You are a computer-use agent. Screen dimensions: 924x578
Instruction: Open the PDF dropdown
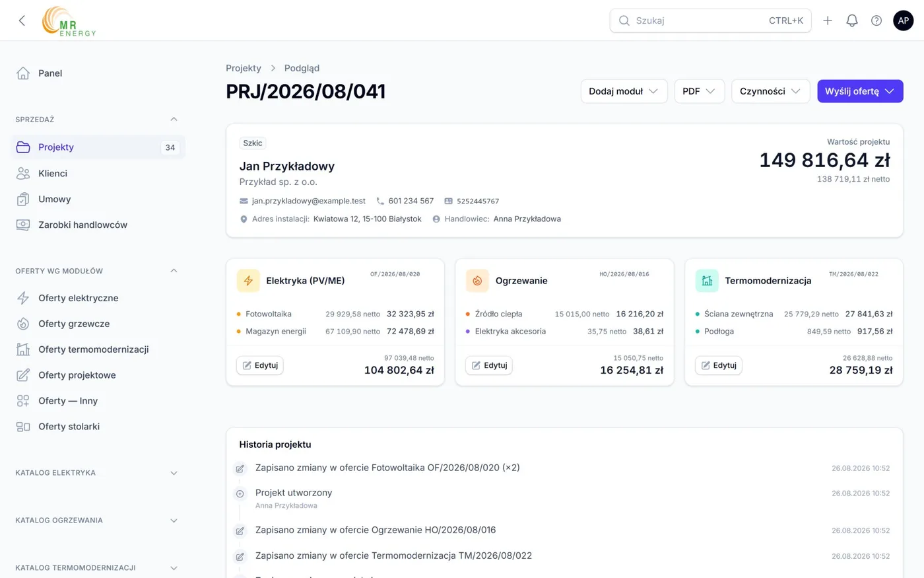coord(699,91)
